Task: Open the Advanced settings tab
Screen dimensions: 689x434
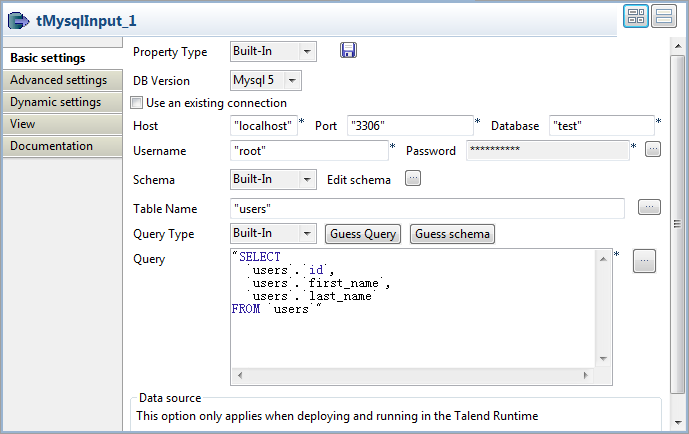Action: [58, 80]
